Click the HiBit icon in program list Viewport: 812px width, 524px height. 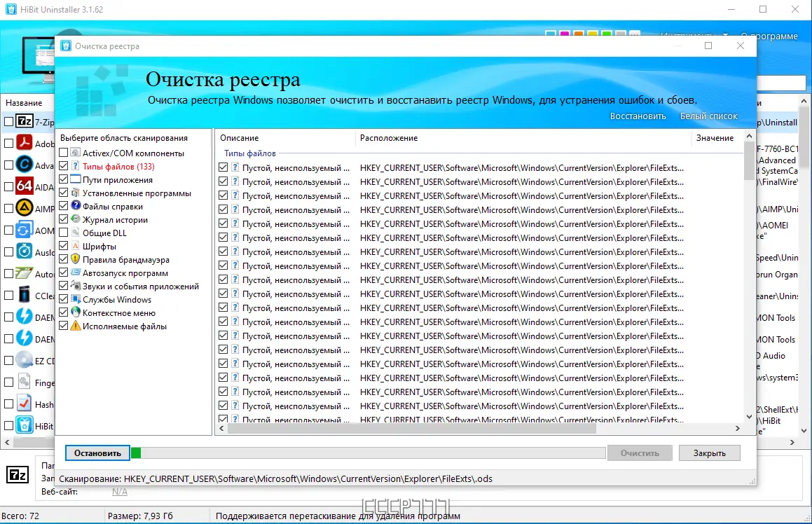25,425
